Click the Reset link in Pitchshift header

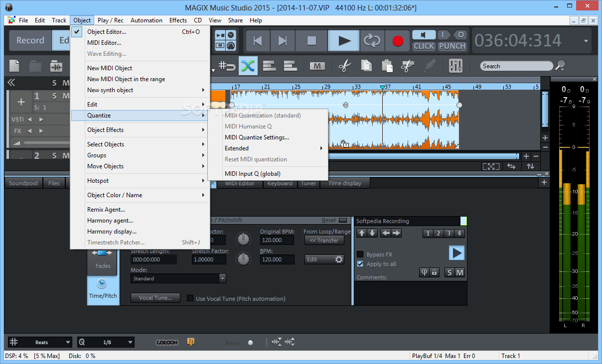328,220
